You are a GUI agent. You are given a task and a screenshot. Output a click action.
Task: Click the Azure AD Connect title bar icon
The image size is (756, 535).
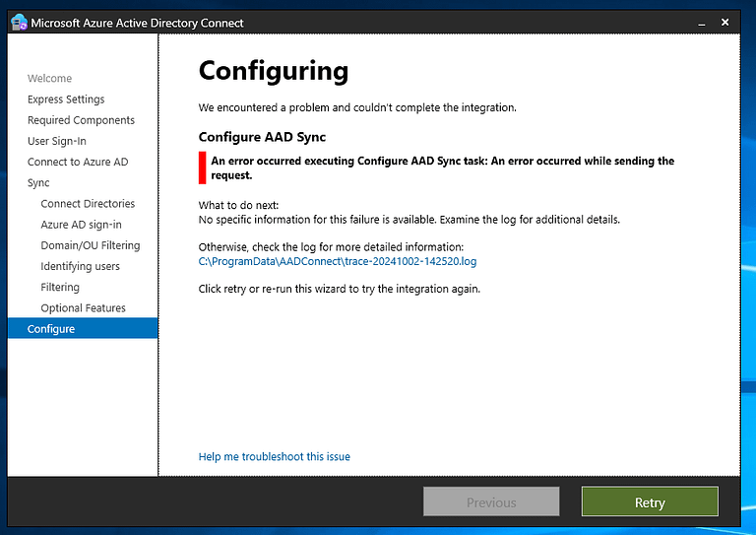coord(19,23)
